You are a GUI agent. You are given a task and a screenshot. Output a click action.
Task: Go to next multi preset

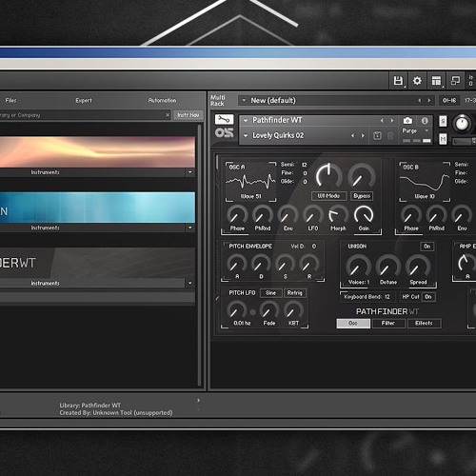[429, 100]
